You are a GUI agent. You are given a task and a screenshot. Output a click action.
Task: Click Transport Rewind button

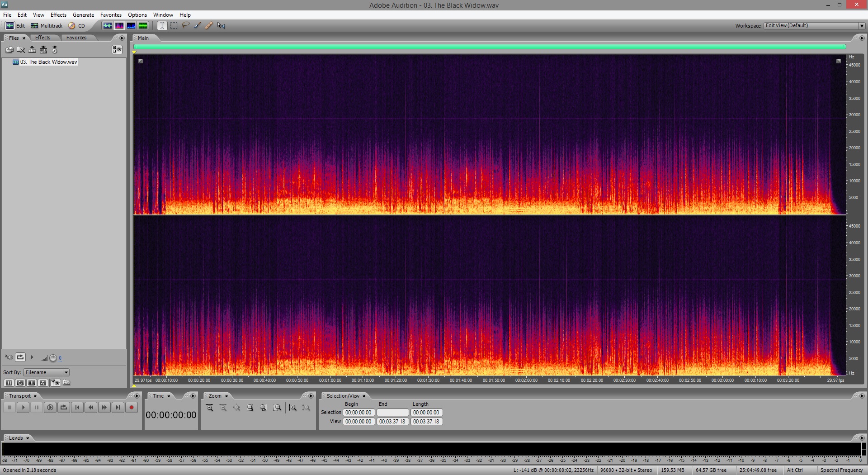pyautogui.click(x=91, y=408)
